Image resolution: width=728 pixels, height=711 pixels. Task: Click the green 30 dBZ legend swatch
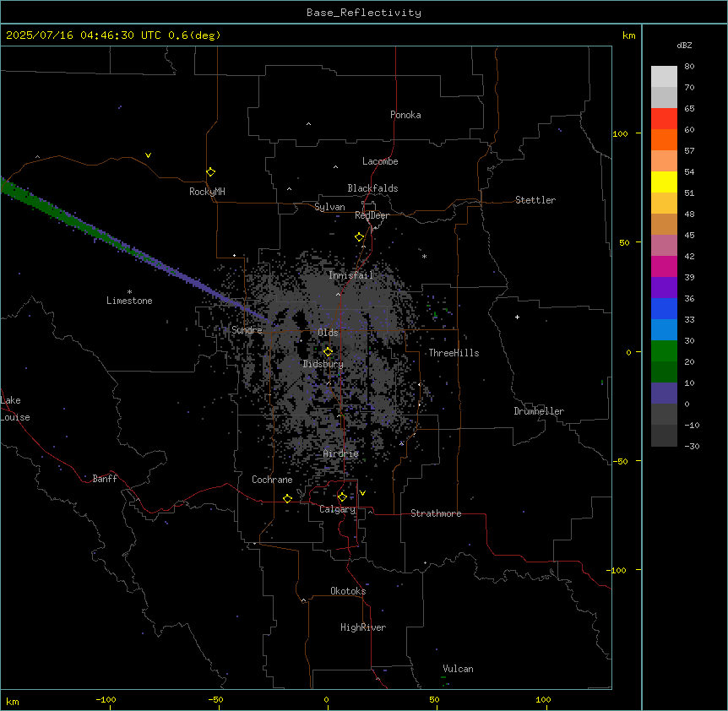click(x=664, y=351)
